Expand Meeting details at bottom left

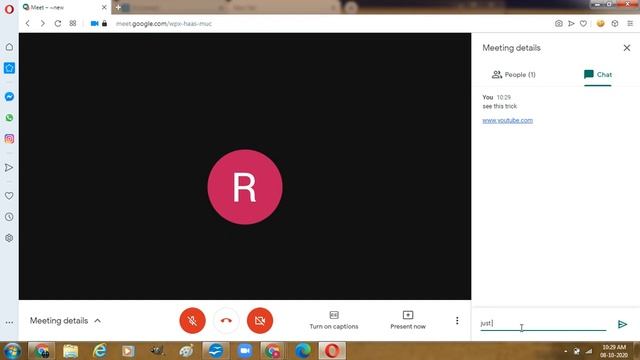(65, 321)
